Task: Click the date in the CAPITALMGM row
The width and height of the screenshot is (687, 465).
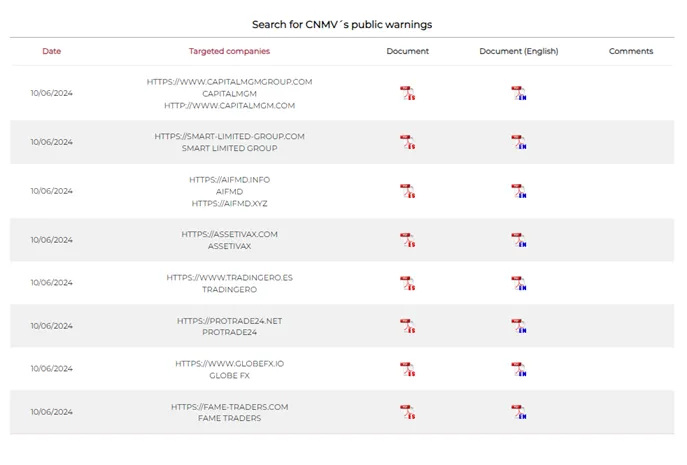Action: point(52,93)
